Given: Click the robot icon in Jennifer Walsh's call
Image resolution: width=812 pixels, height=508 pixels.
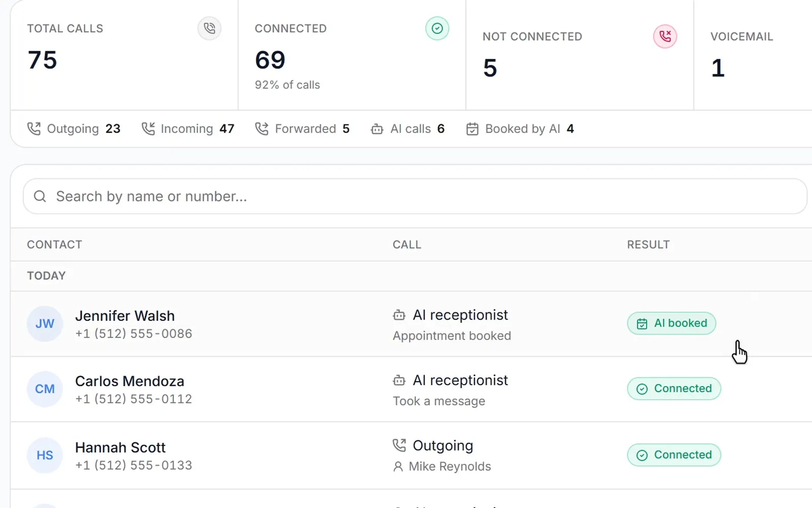Looking at the screenshot, I should [399, 315].
